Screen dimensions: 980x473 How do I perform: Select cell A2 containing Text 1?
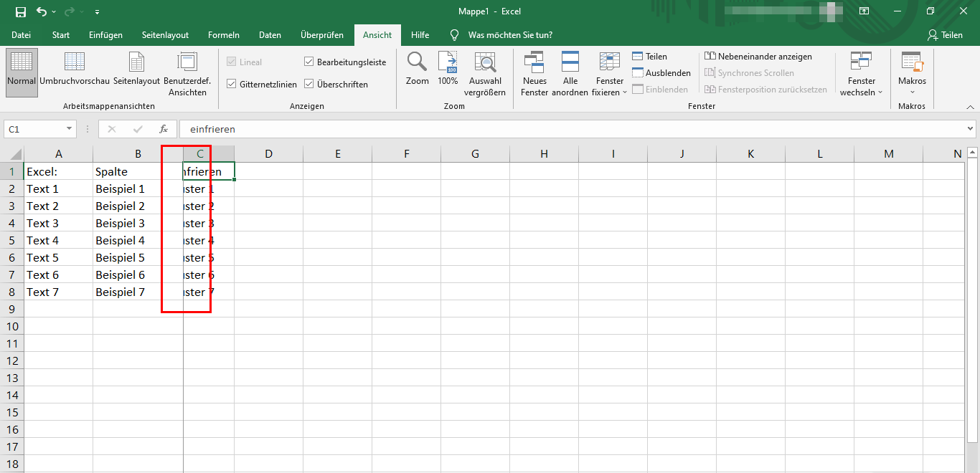(x=59, y=188)
